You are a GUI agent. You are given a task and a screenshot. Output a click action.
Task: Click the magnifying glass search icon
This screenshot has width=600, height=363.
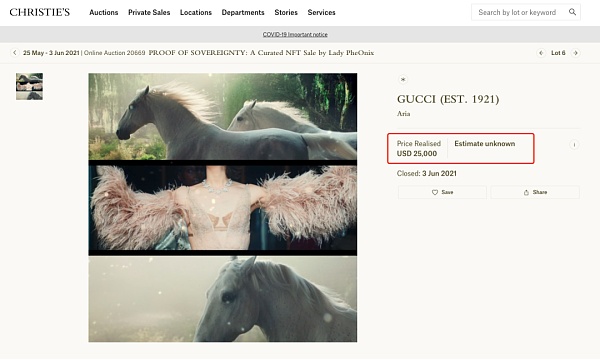coord(572,12)
